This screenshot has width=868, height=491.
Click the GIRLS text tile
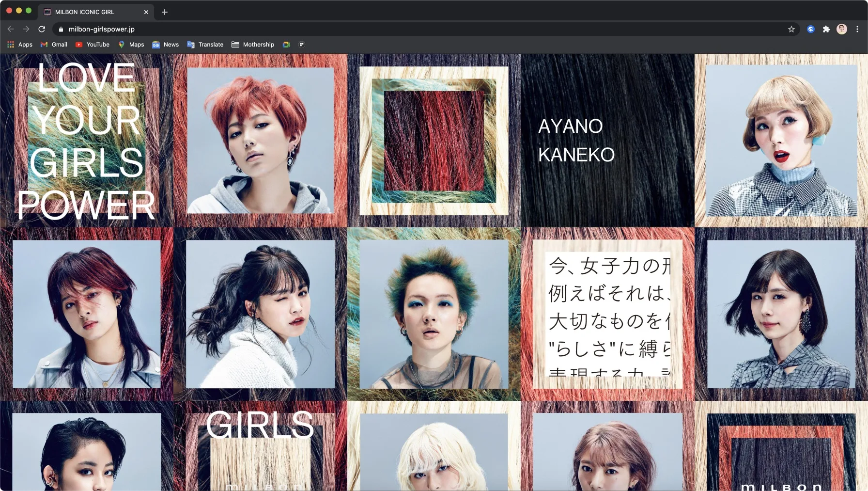click(x=261, y=446)
